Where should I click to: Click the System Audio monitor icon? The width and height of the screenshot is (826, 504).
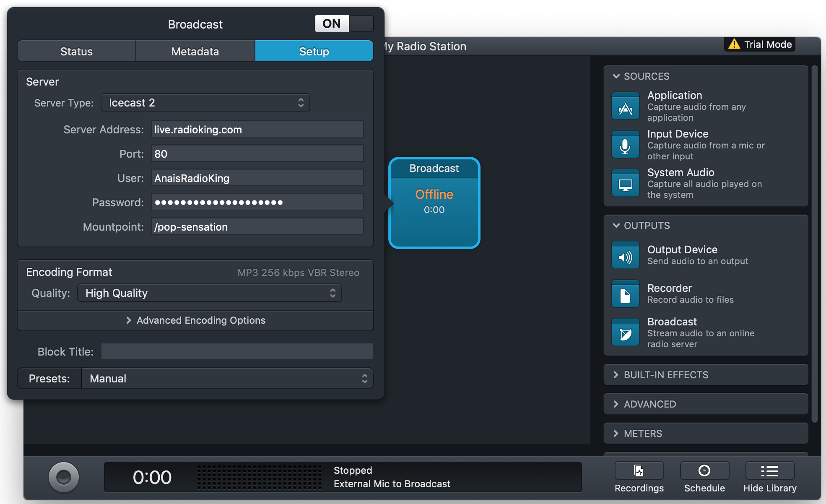coord(625,184)
